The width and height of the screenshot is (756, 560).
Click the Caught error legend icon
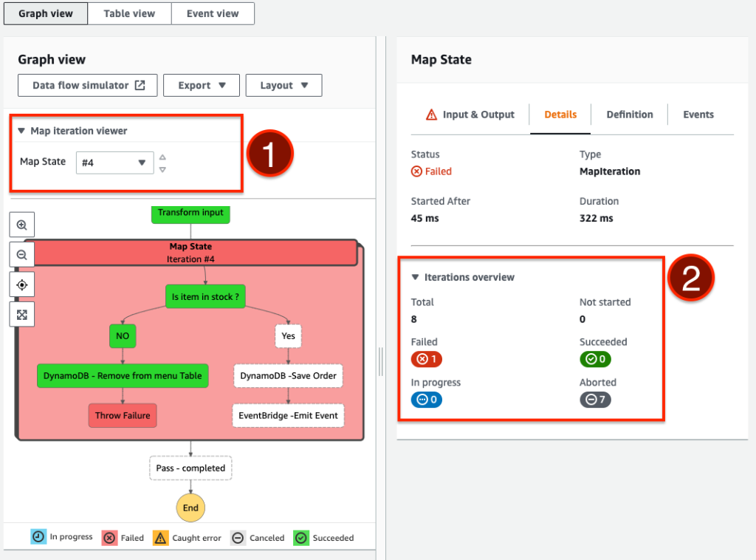coord(161,538)
